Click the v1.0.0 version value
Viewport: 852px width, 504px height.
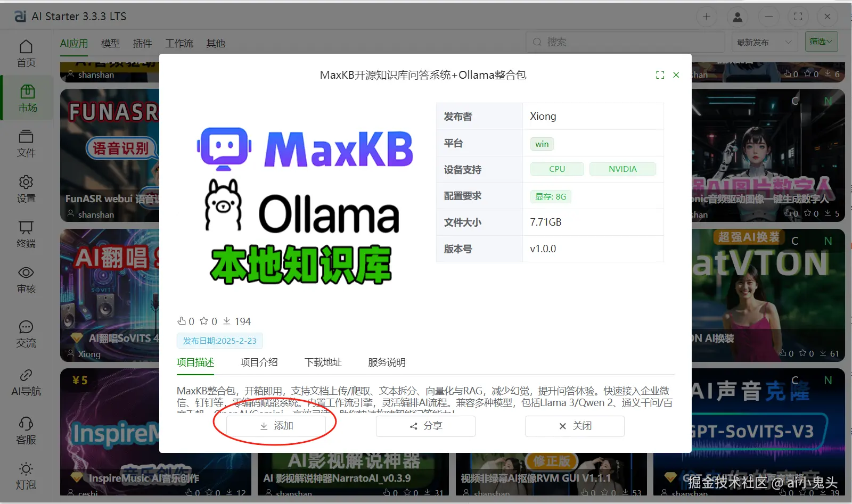[x=543, y=249]
